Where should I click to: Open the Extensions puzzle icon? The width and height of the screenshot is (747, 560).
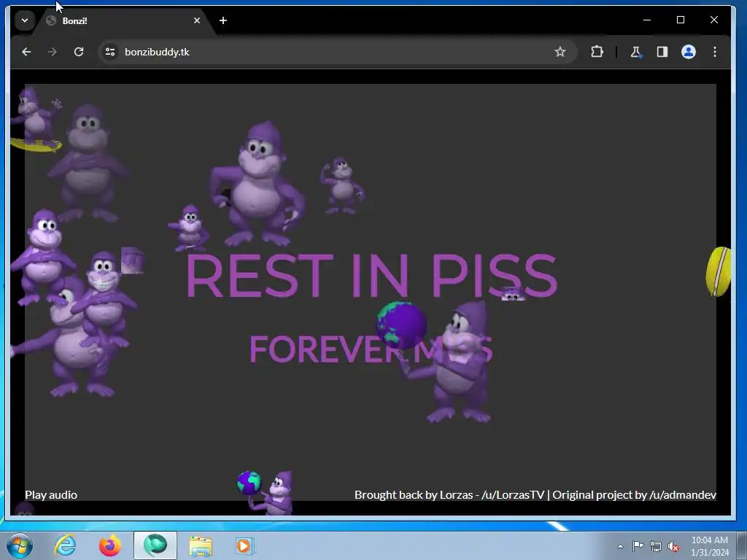click(x=597, y=52)
